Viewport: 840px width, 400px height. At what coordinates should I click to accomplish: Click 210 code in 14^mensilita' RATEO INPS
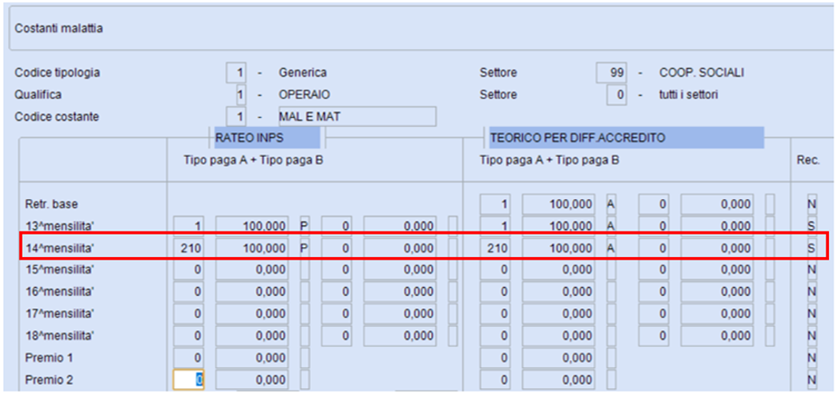click(x=188, y=248)
